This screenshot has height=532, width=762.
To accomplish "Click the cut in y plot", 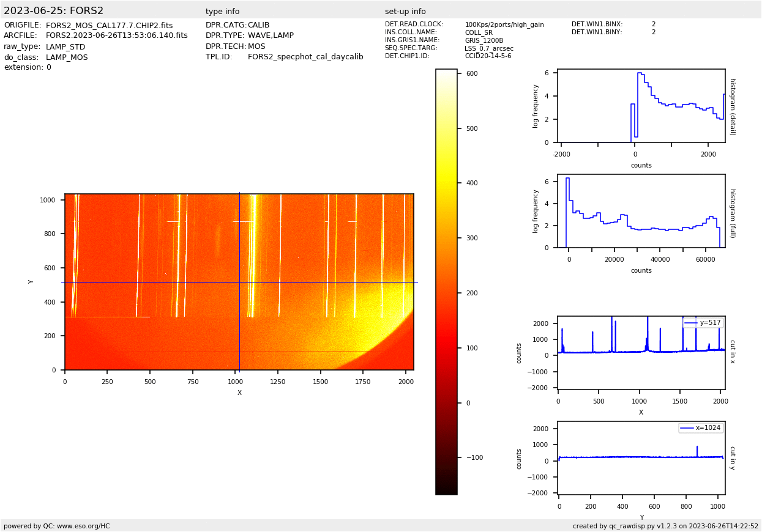I will click(641, 457).
